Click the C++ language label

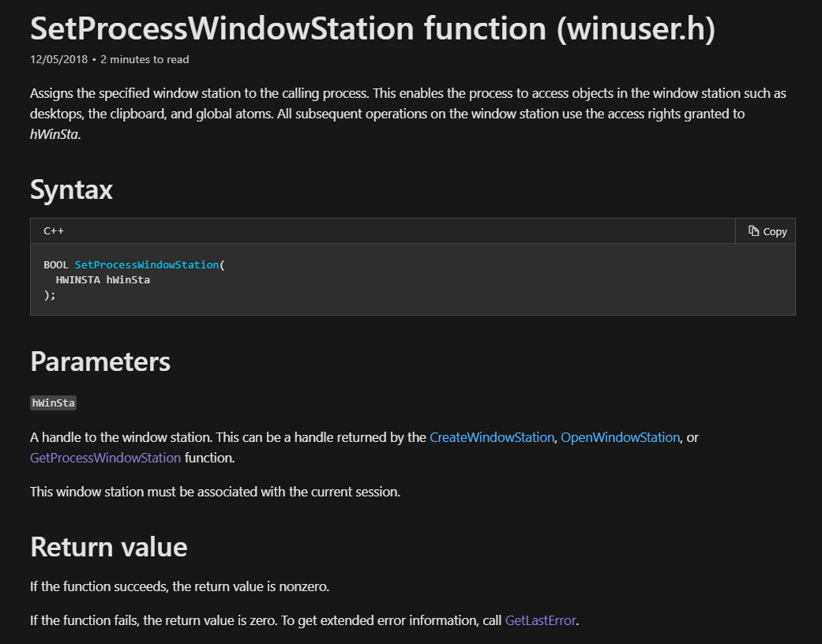(54, 231)
